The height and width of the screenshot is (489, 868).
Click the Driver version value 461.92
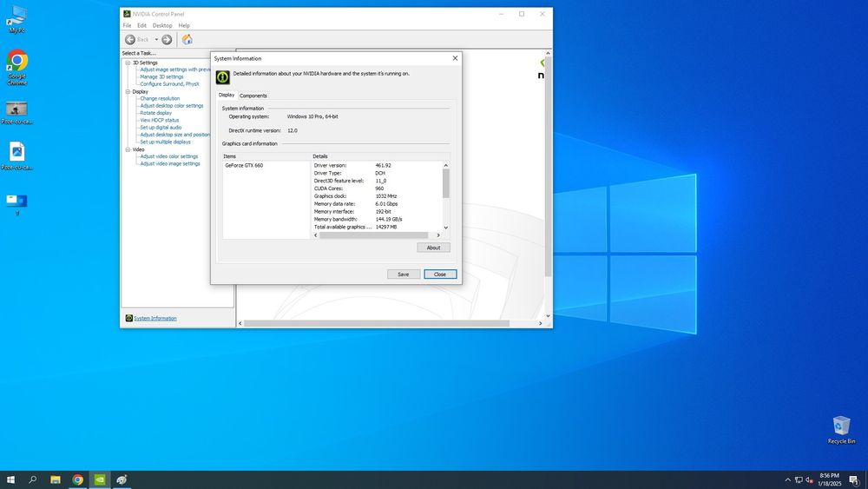point(383,166)
